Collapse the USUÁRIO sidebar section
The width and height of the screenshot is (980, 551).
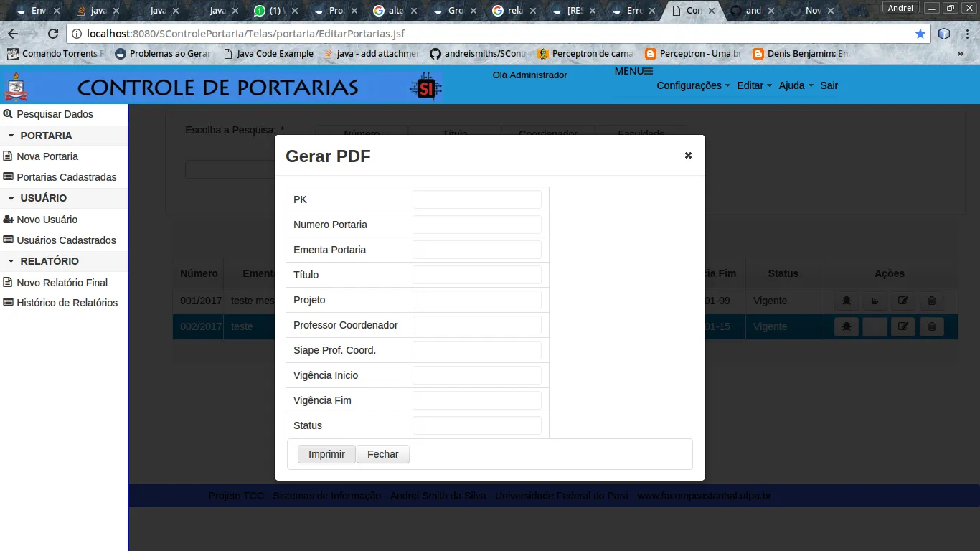point(64,198)
